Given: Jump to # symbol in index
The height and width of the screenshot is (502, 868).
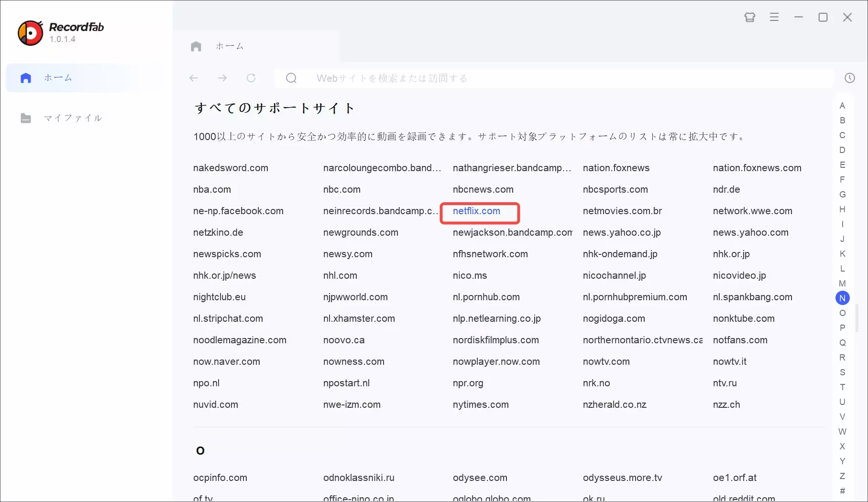Looking at the screenshot, I should tap(843, 491).
